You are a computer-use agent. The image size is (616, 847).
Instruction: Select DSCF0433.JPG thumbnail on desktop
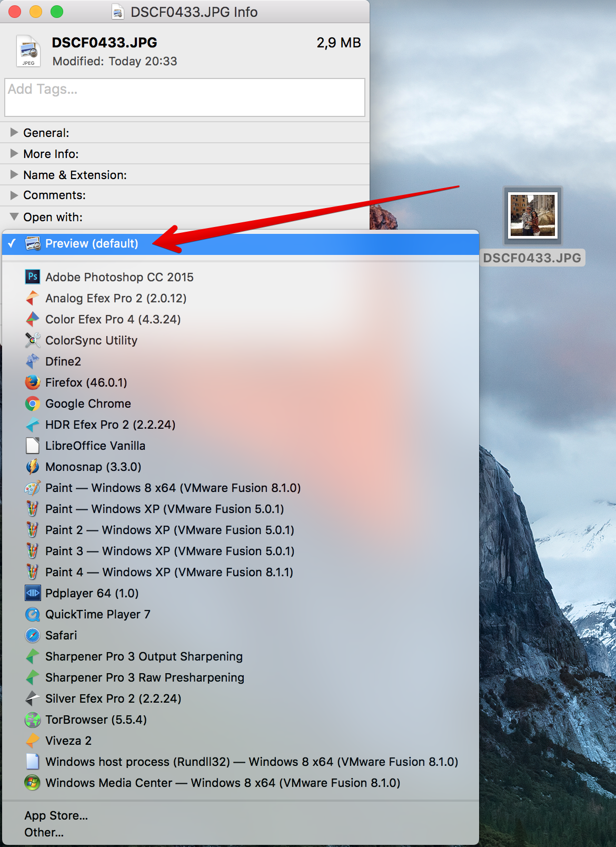[533, 215]
